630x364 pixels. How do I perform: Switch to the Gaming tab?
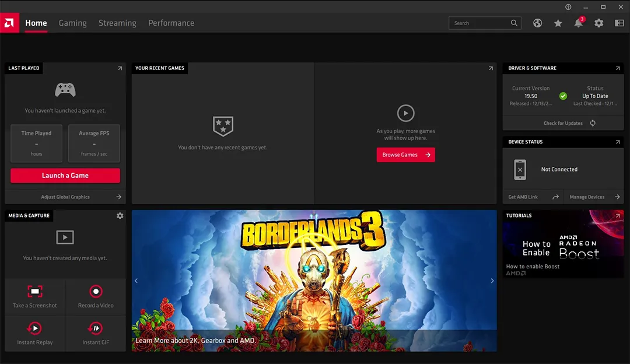tap(72, 23)
